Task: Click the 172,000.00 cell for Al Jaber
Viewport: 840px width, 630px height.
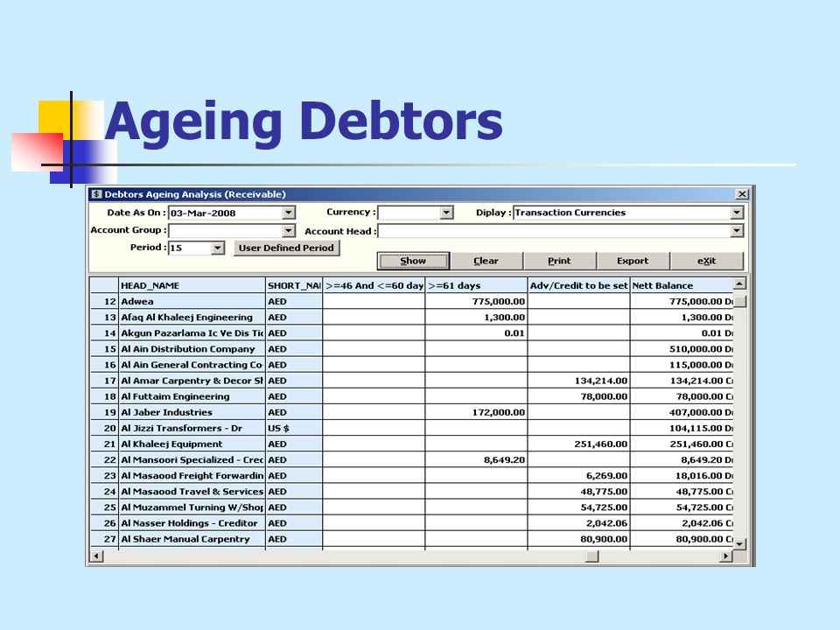Action: [x=476, y=412]
